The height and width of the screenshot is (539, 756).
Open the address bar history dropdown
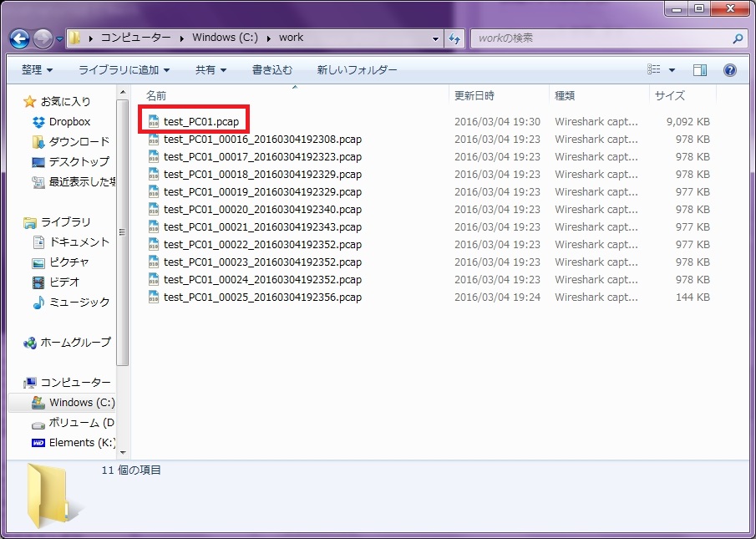coord(435,38)
